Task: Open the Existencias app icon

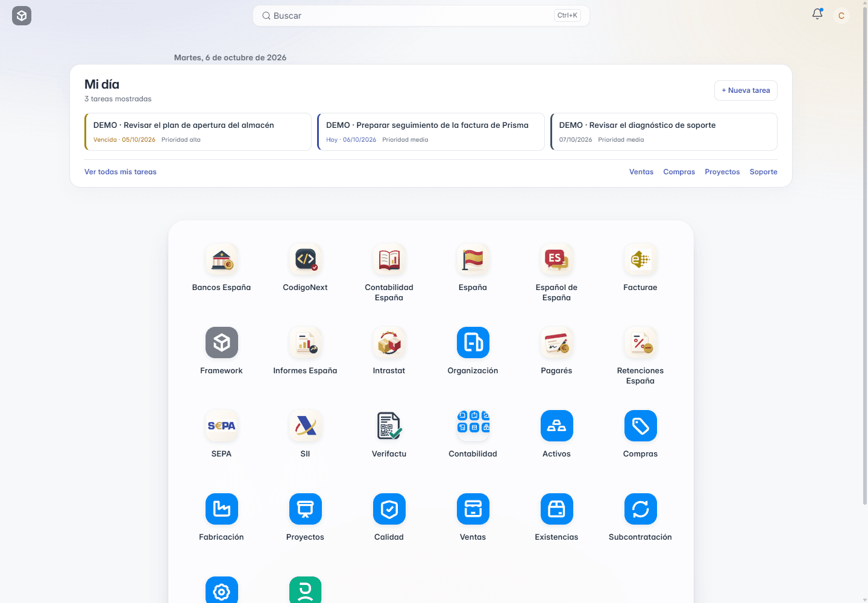Action: click(556, 510)
